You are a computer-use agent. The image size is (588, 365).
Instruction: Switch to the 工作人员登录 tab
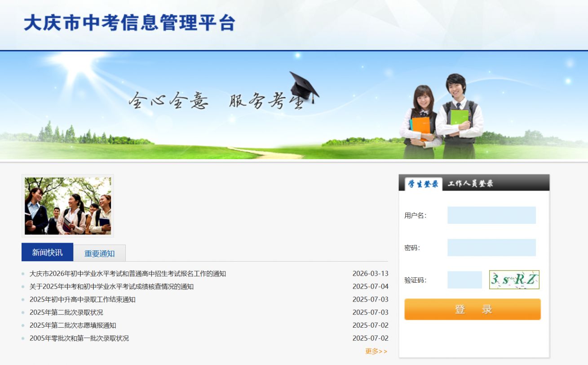[470, 184]
